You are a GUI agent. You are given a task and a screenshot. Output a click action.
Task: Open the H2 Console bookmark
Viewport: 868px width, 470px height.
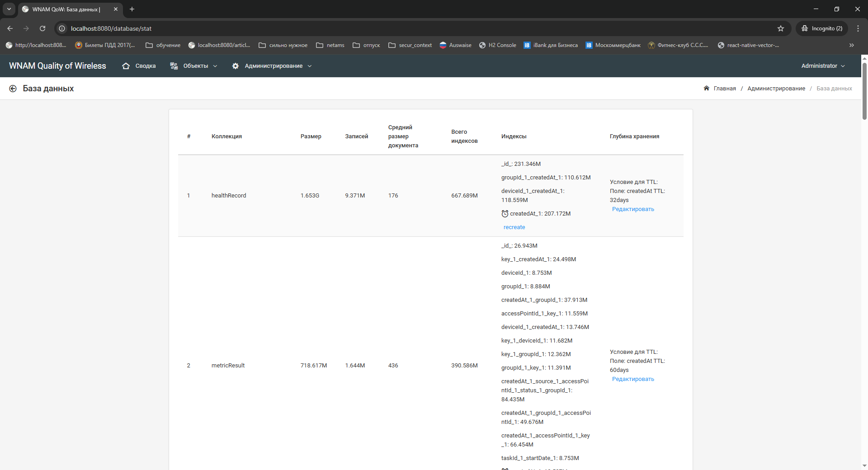click(497, 45)
